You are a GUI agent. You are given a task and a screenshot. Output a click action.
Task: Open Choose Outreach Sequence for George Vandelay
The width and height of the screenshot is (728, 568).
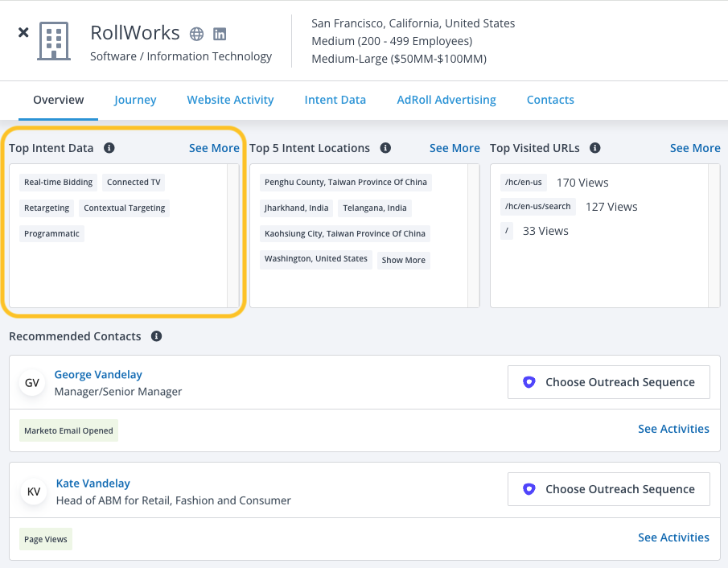609,382
